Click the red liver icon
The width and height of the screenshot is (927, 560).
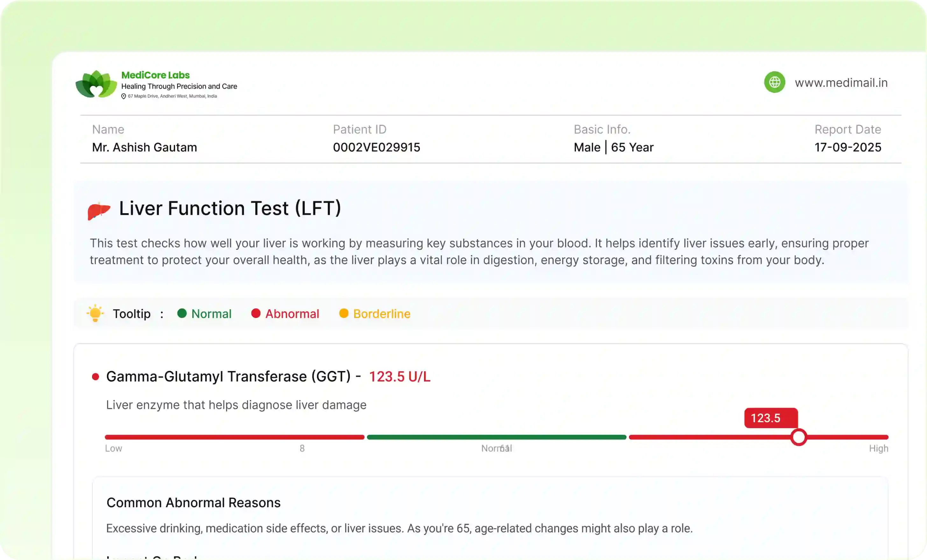pos(99,210)
